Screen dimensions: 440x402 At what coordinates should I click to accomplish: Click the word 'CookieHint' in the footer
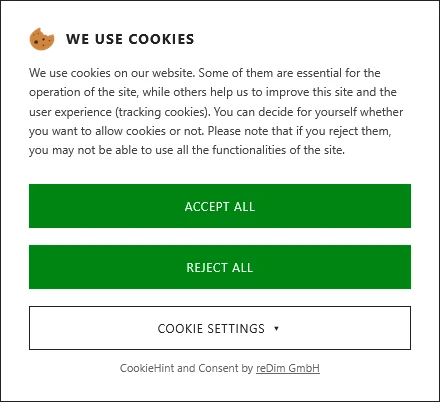coord(147,368)
